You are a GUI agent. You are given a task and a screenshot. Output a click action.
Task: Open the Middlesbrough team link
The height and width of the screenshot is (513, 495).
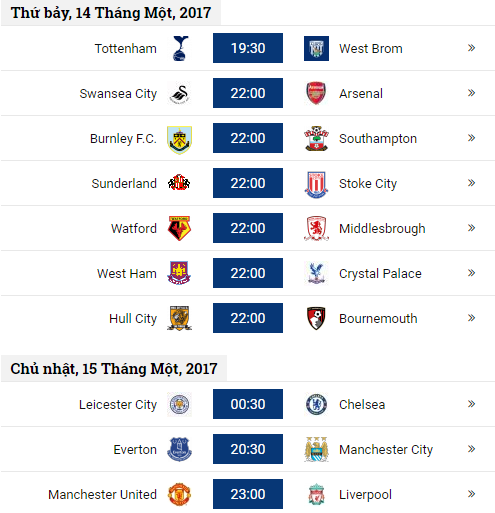(382, 229)
